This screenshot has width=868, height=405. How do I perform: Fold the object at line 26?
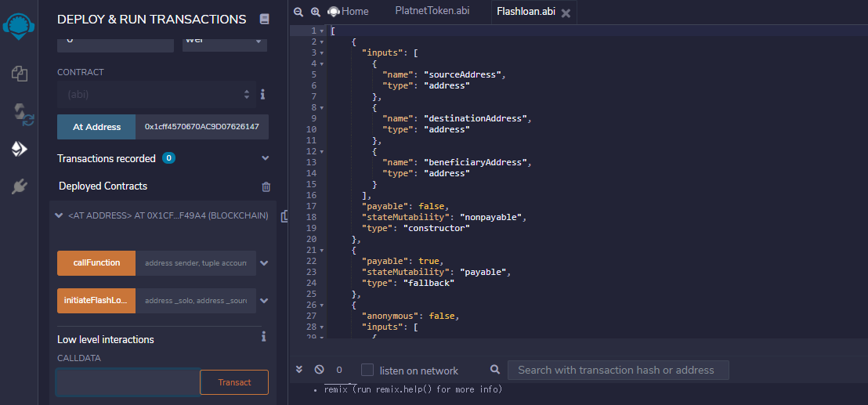pos(321,305)
